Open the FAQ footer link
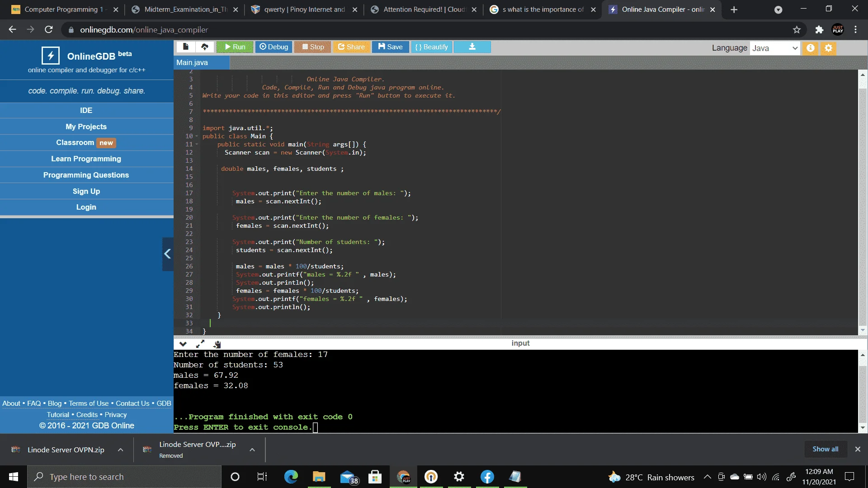The width and height of the screenshot is (868, 488). coord(34,403)
